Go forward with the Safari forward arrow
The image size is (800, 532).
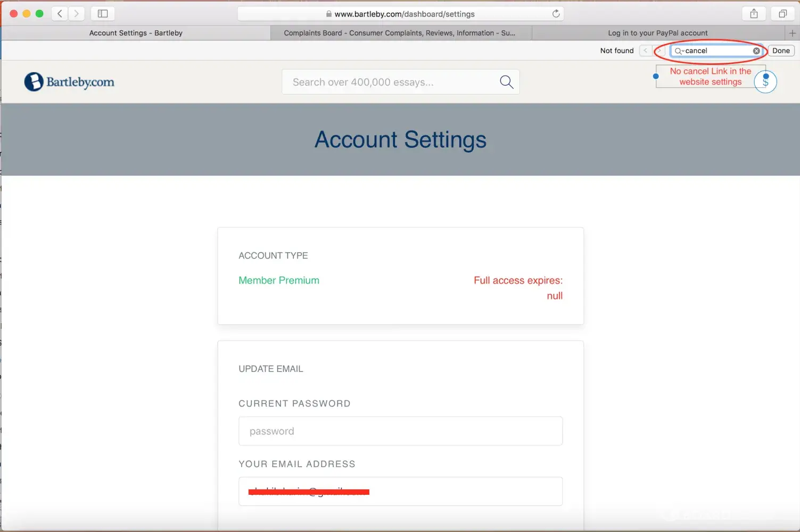tap(77, 14)
